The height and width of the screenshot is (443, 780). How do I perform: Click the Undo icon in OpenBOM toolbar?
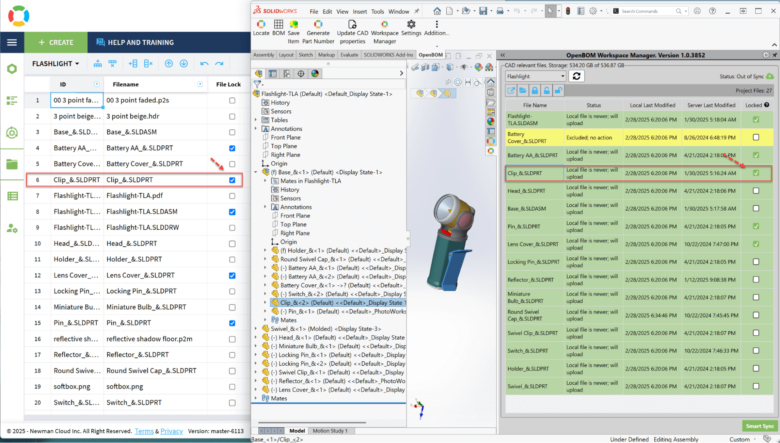pos(204,64)
